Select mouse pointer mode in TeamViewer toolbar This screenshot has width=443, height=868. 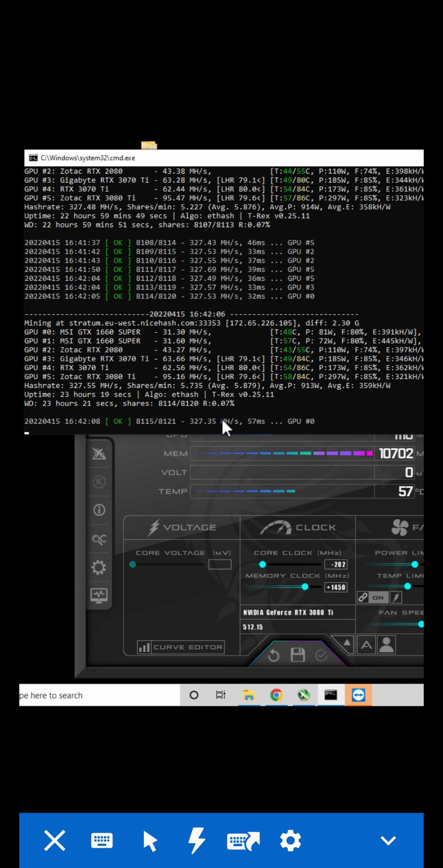point(150,841)
